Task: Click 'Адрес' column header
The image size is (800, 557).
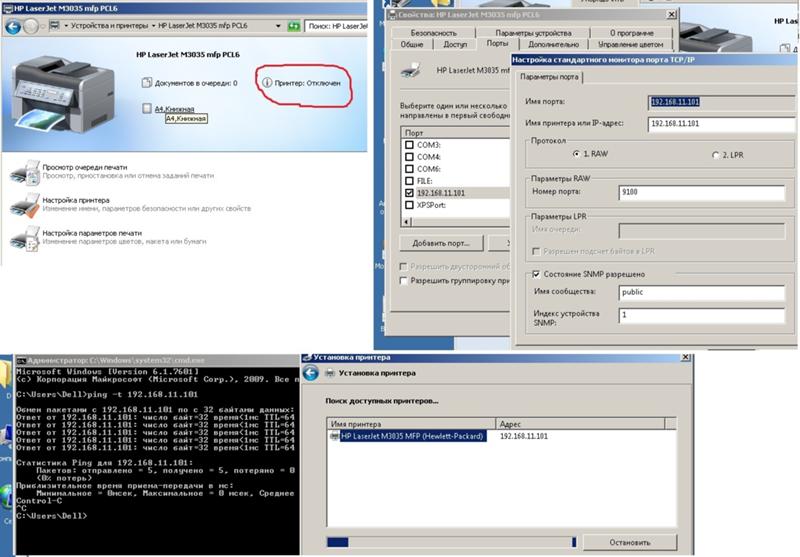Action: (x=581, y=423)
